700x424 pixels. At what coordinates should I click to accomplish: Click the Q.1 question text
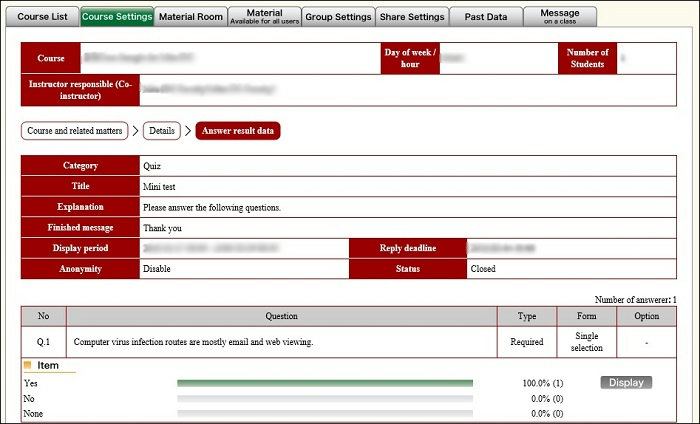pyautogui.click(x=194, y=342)
